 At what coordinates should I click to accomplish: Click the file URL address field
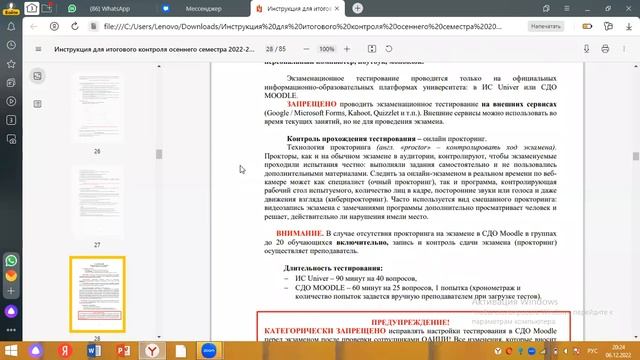(x=302, y=27)
